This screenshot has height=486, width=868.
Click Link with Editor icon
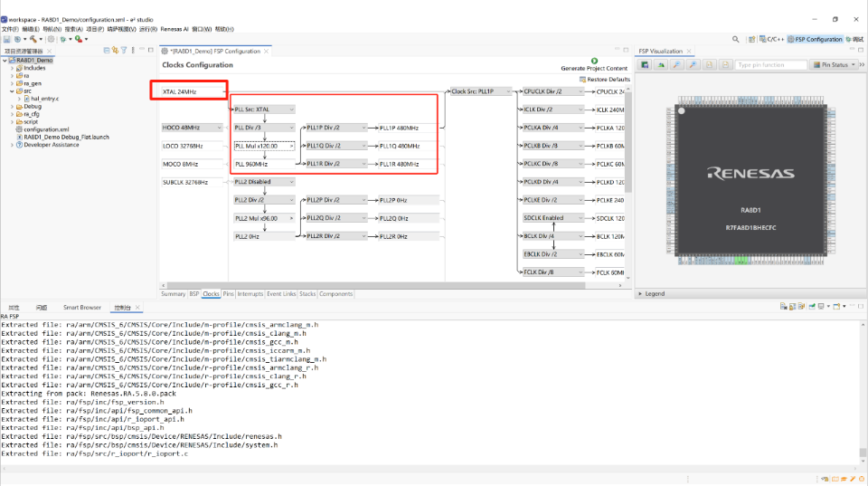click(115, 51)
